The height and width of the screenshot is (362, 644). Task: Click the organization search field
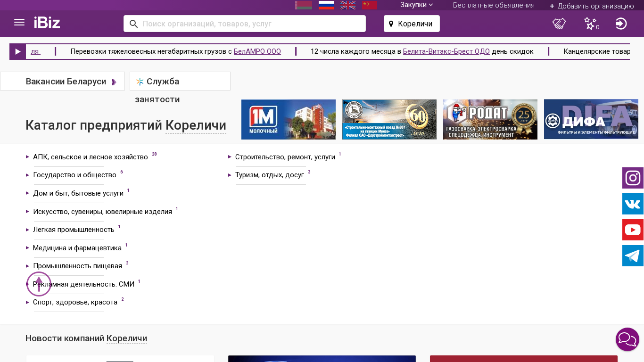[x=250, y=24]
